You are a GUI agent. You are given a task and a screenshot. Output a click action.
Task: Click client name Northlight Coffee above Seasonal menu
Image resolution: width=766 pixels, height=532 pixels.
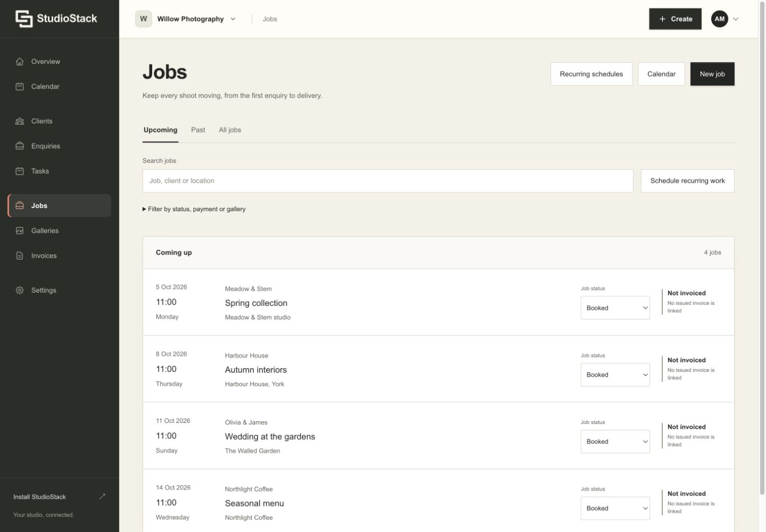click(249, 489)
